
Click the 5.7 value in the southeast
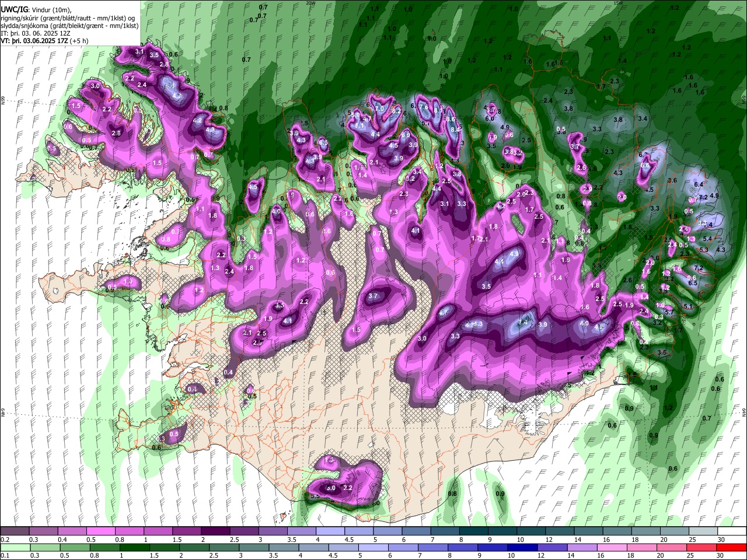[x=670, y=313]
